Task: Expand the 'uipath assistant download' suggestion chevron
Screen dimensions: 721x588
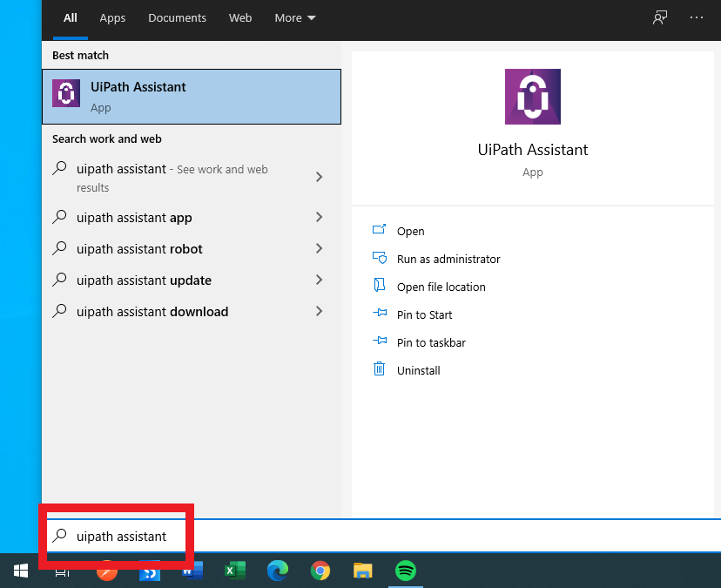Action: click(319, 311)
